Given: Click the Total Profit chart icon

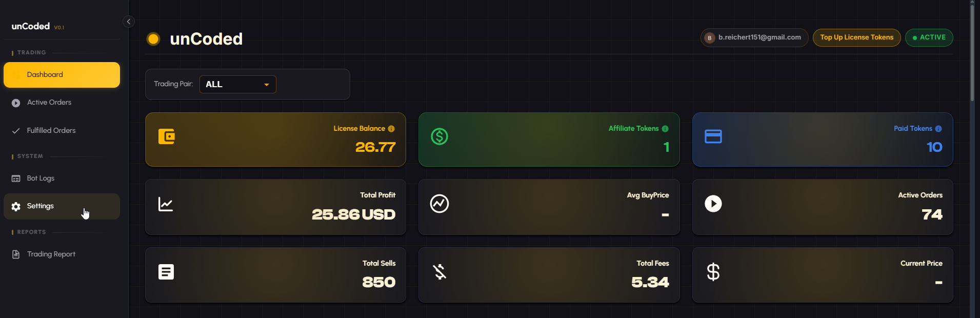Looking at the screenshot, I should pyautogui.click(x=166, y=204).
